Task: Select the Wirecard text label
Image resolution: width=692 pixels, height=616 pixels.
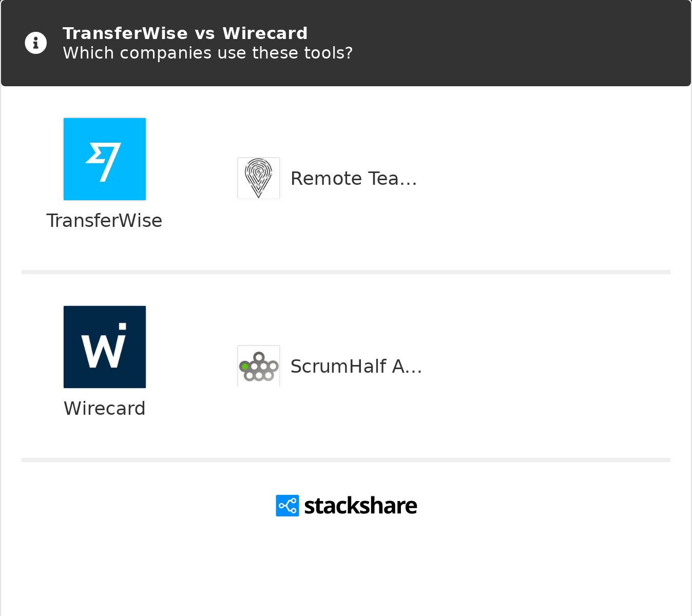Action: pos(105,409)
